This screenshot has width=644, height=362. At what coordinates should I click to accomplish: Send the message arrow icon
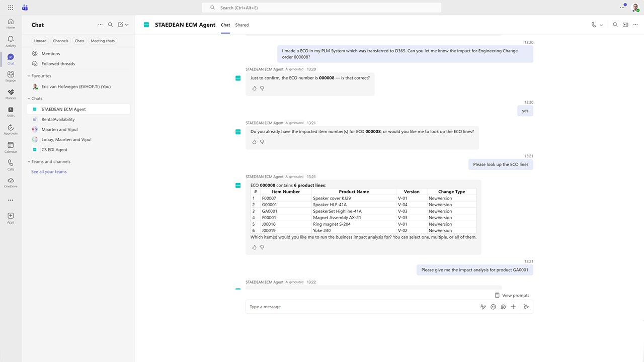tap(526, 307)
